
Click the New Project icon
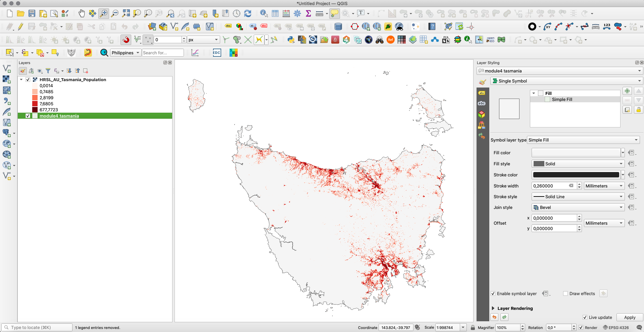[10, 13]
